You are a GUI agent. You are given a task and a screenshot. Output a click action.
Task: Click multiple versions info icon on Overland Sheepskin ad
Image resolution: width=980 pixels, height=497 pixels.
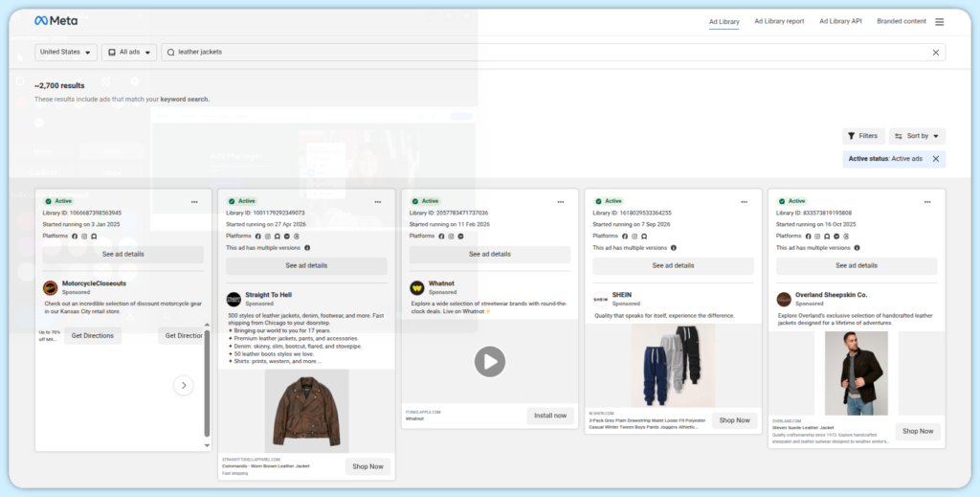tap(857, 248)
